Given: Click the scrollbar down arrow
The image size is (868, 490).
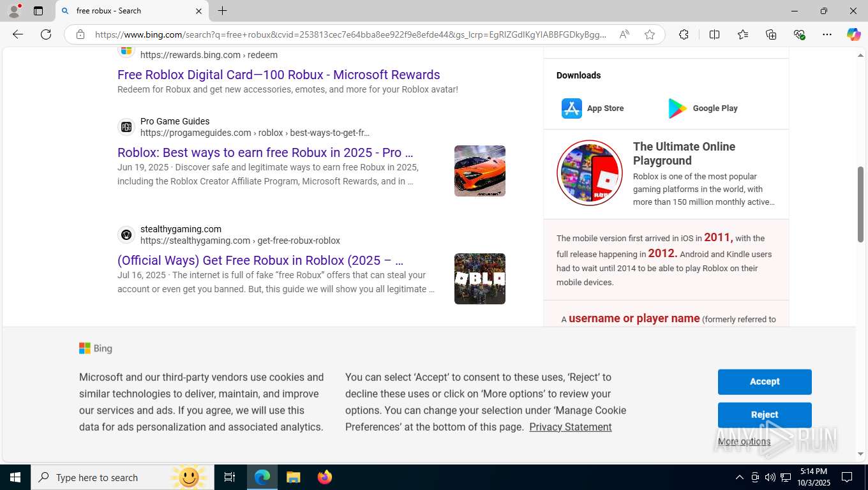Looking at the screenshot, I should click(x=860, y=454).
